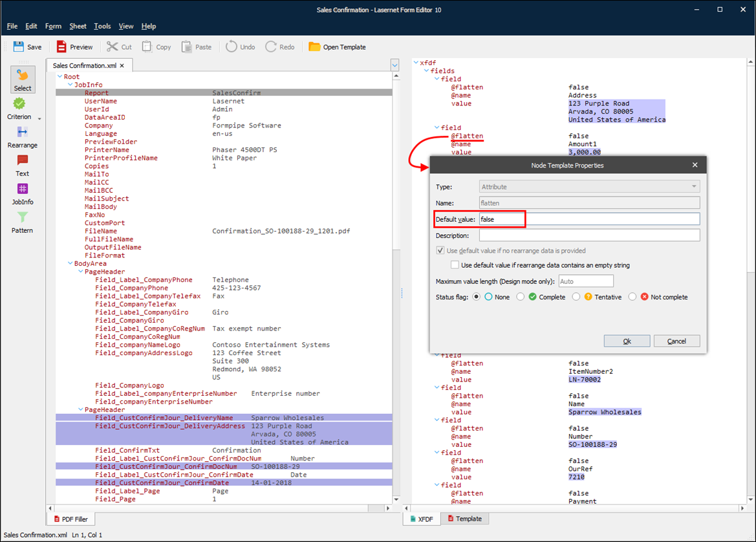Select the Text tool
756x542 pixels.
[x=23, y=166]
